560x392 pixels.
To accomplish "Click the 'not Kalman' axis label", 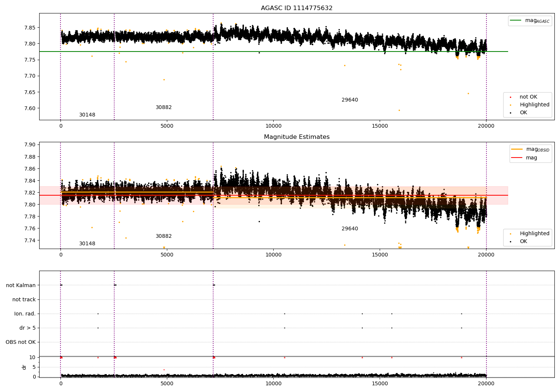I will [x=21, y=286].
